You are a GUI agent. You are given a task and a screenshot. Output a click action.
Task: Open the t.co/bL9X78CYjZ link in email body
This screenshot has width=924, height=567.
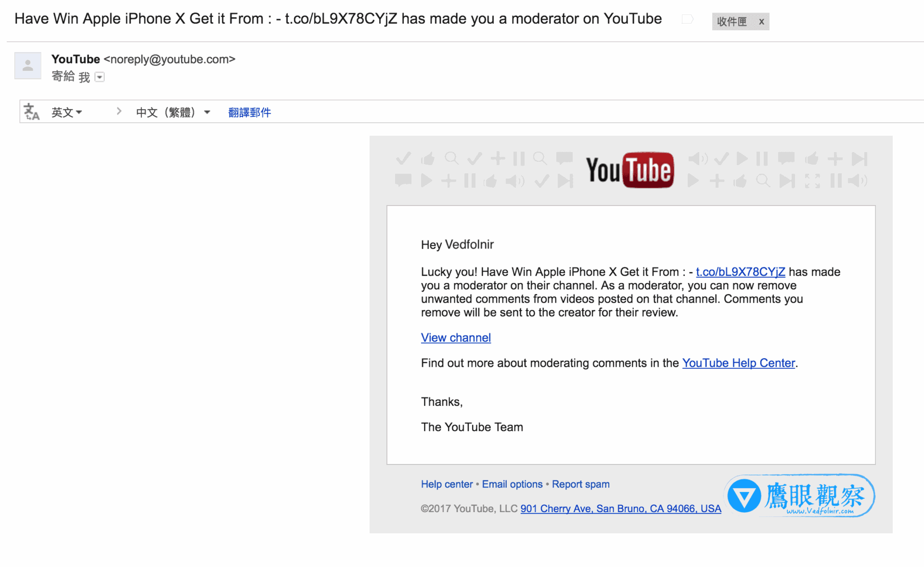tap(740, 272)
